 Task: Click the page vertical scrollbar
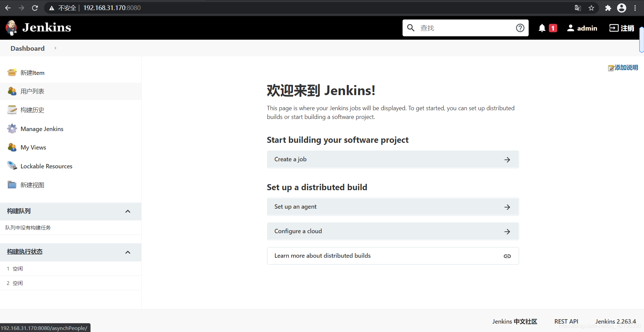pyautogui.click(x=642, y=40)
